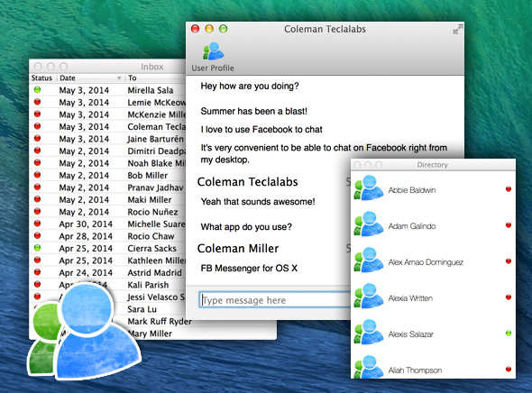Click the large blue messenger app logo
Image resolution: width=532 pixels, height=393 pixels.
pyautogui.click(x=85, y=331)
